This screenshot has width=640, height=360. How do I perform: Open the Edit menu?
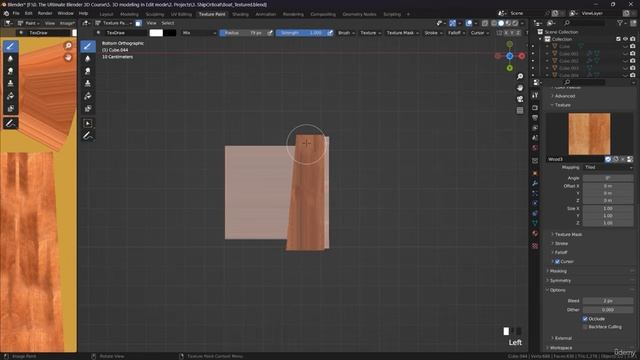point(29,13)
